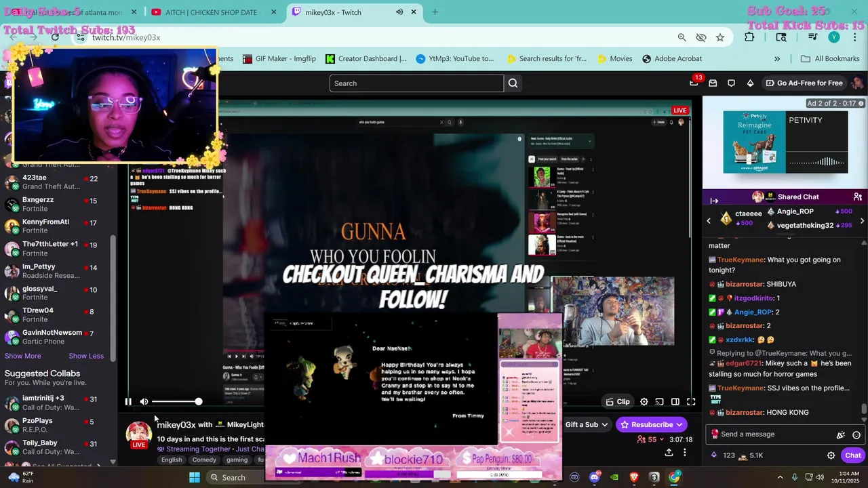Open Chrome extensions puzzle icon
The image size is (868, 488).
[x=749, y=37]
